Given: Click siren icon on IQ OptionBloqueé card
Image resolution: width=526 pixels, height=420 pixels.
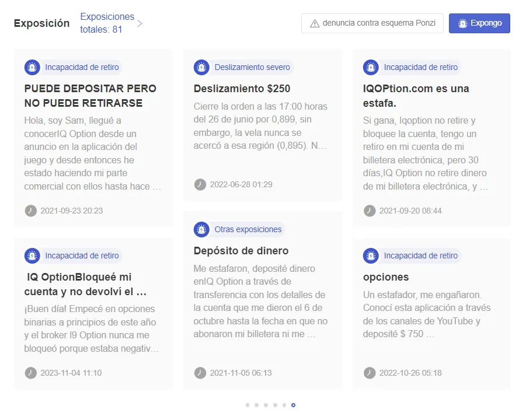Looking at the screenshot, I should [x=32, y=256].
